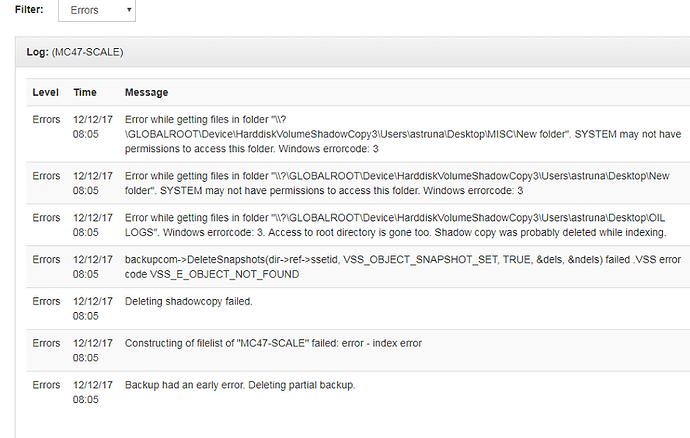Screen dimensions: 690x438
Task: Click the Errors level cell of VSS row
Action: point(46,260)
